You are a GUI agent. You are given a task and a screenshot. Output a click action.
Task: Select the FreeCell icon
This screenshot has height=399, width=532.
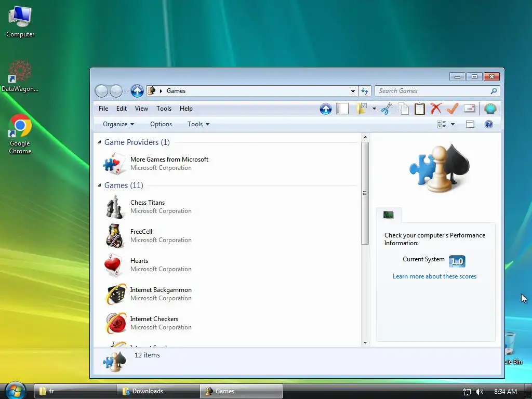pyautogui.click(x=114, y=236)
